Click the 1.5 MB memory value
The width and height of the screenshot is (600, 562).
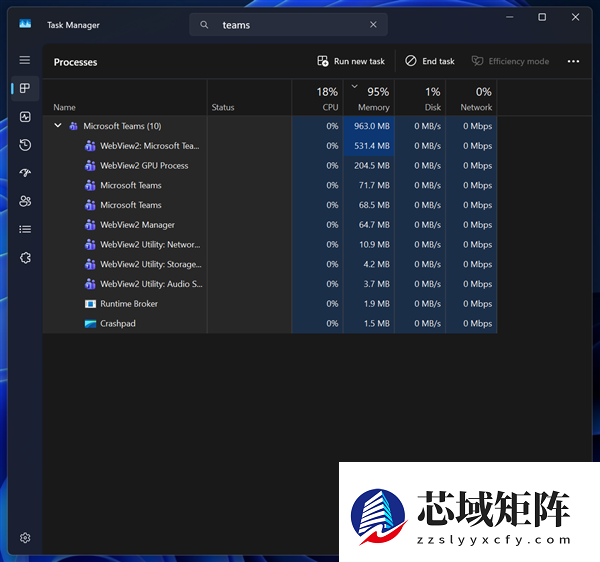[377, 324]
